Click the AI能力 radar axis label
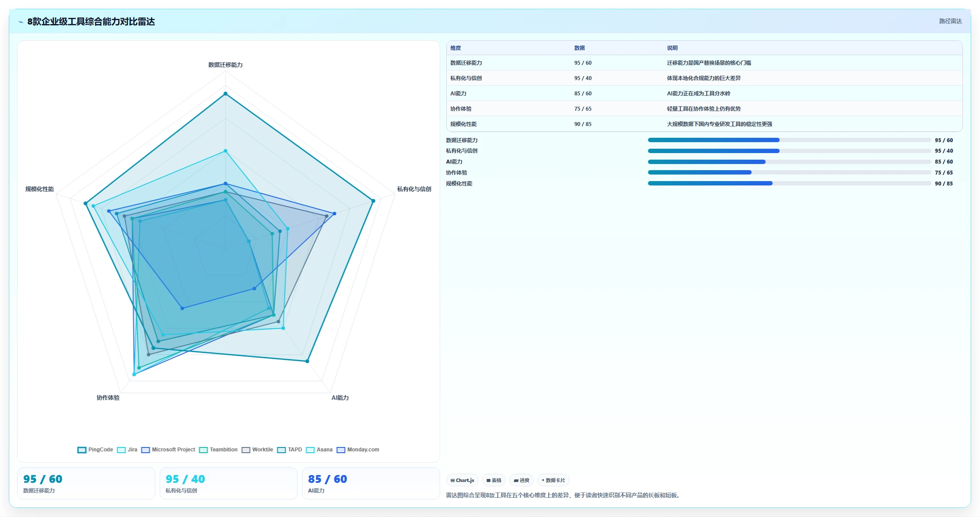 [x=340, y=398]
